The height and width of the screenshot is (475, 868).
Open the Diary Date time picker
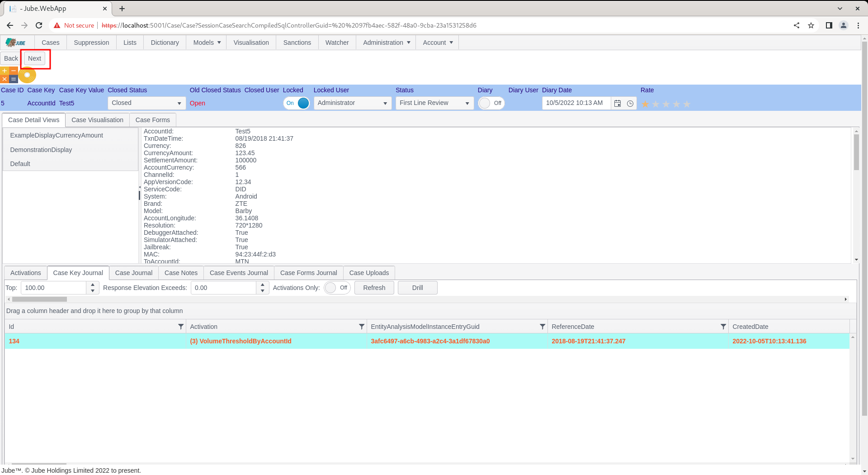click(630, 104)
